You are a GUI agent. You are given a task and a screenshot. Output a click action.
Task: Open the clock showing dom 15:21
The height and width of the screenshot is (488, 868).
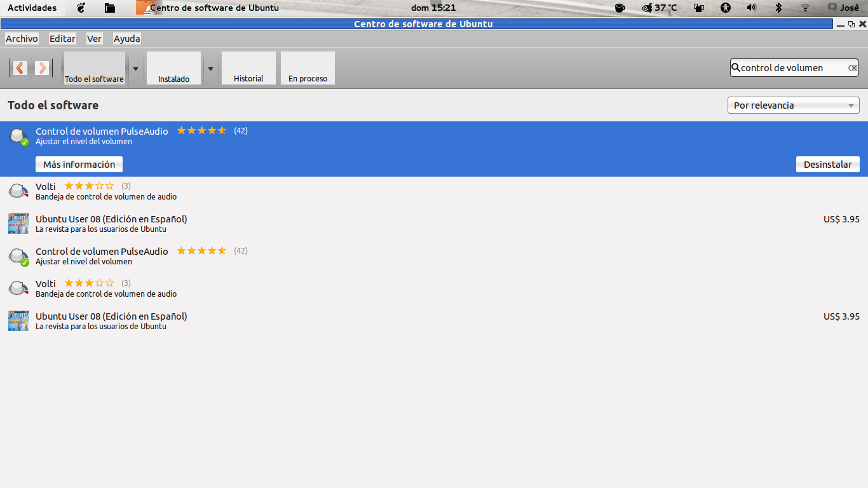433,8
